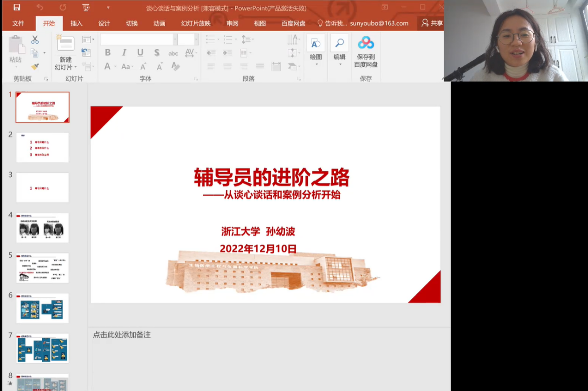Select slide 4 thumbnail with portraits
The height and width of the screenshot is (391, 588).
click(42, 228)
